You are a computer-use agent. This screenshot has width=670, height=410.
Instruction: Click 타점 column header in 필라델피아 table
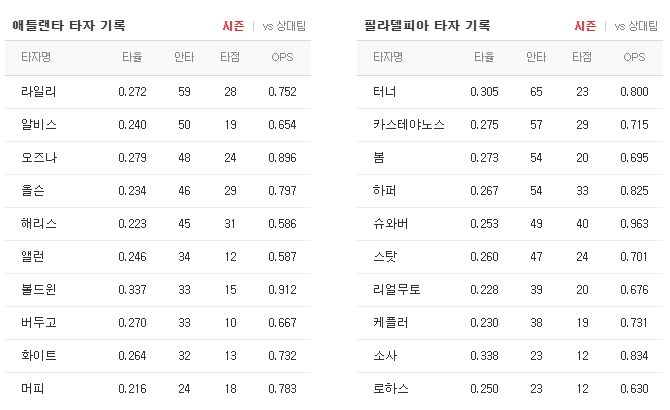click(x=582, y=57)
